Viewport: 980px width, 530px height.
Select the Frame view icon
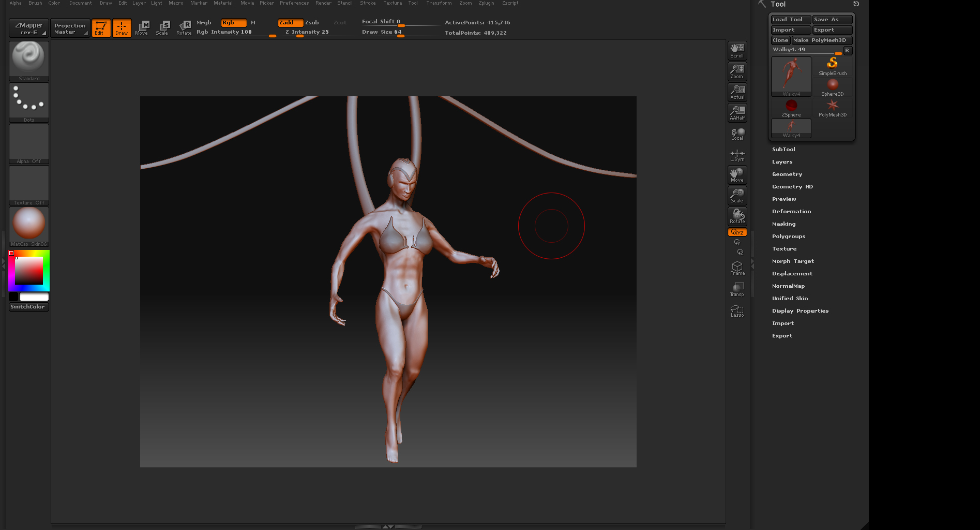tap(737, 268)
